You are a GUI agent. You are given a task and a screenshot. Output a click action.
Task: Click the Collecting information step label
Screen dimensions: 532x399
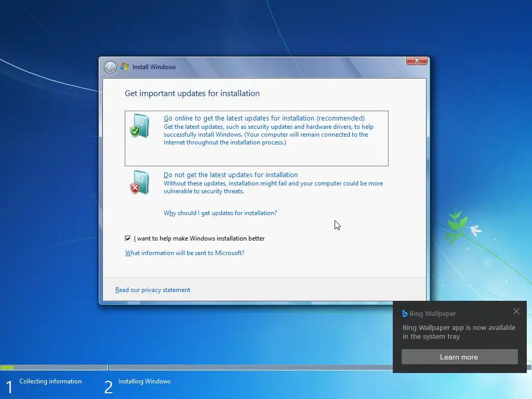pos(50,381)
